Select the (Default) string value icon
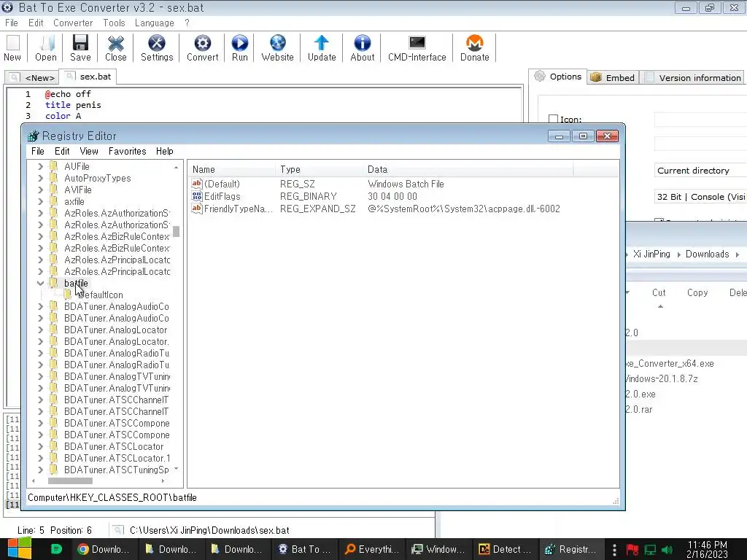 pyautogui.click(x=197, y=184)
